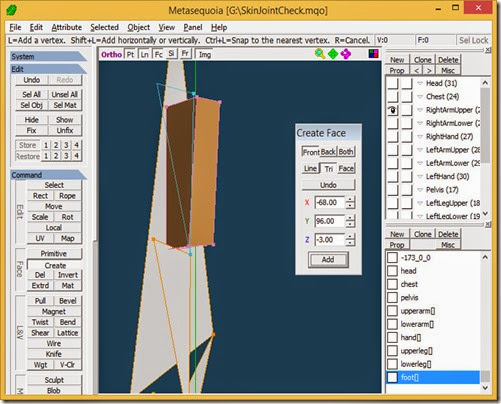The height and width of the screenshot is (404, 501).
Task: Click the four-color view layout icon
Action: point(373,54)
